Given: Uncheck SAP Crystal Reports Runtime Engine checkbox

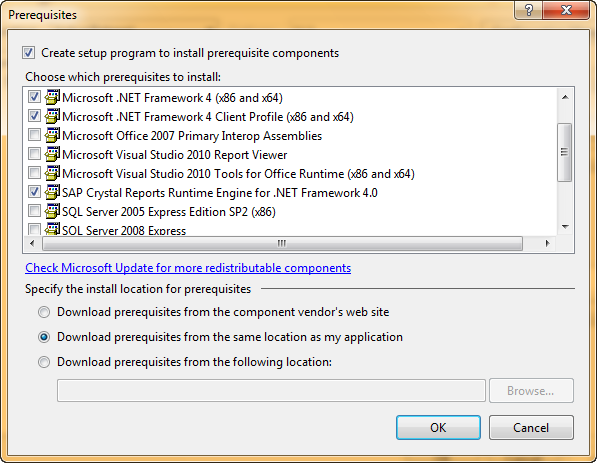Looking at the screenshot, I should 34,192.
